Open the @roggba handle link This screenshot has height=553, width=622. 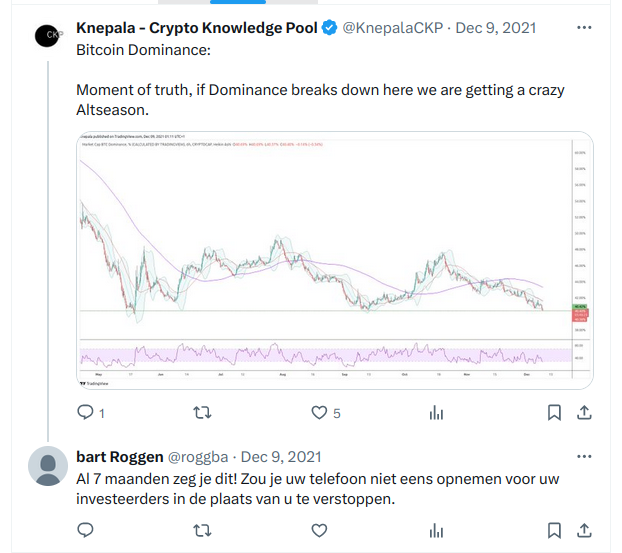198,457
